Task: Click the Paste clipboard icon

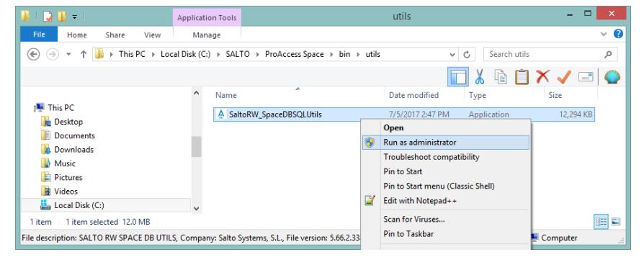Action: [x=522, y=77]
